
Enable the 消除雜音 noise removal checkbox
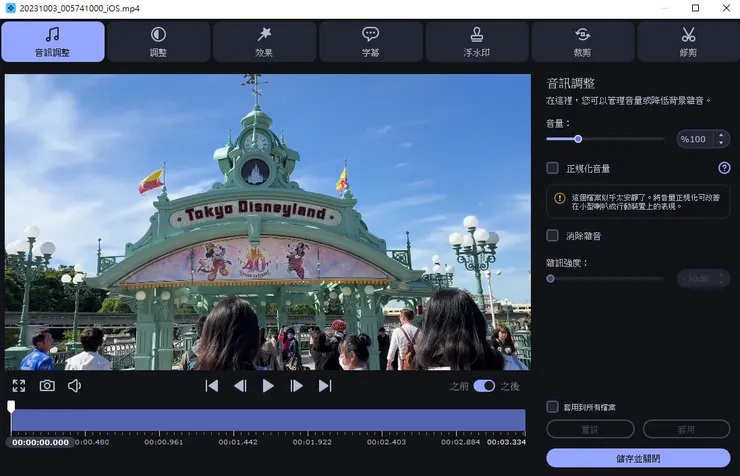552,235
